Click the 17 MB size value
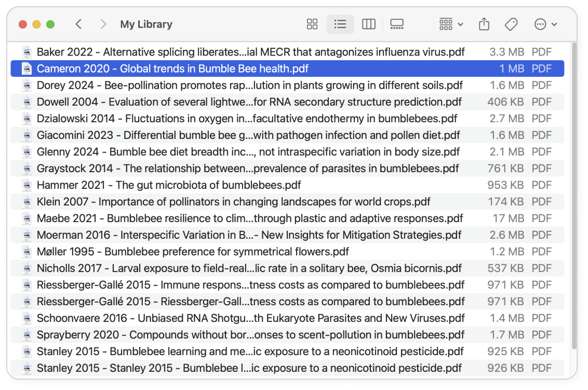The width and height of the screenshot is (588, 390). pos(508,218)
